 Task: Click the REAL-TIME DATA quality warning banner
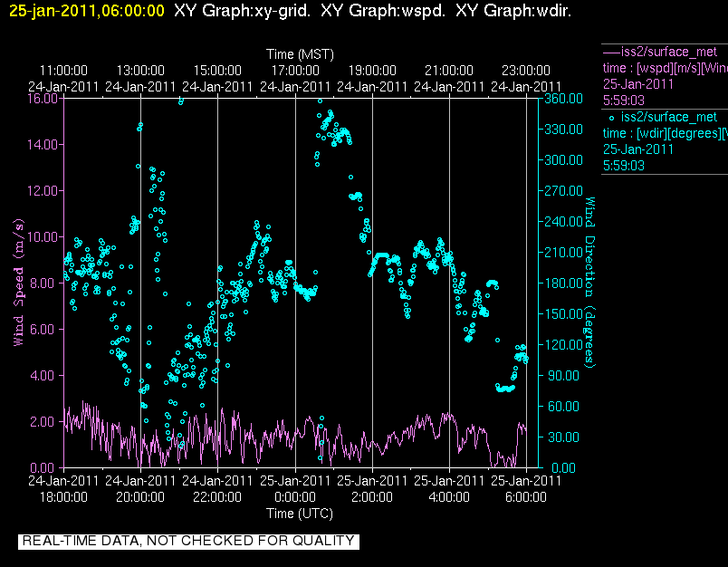click(188, 541)
